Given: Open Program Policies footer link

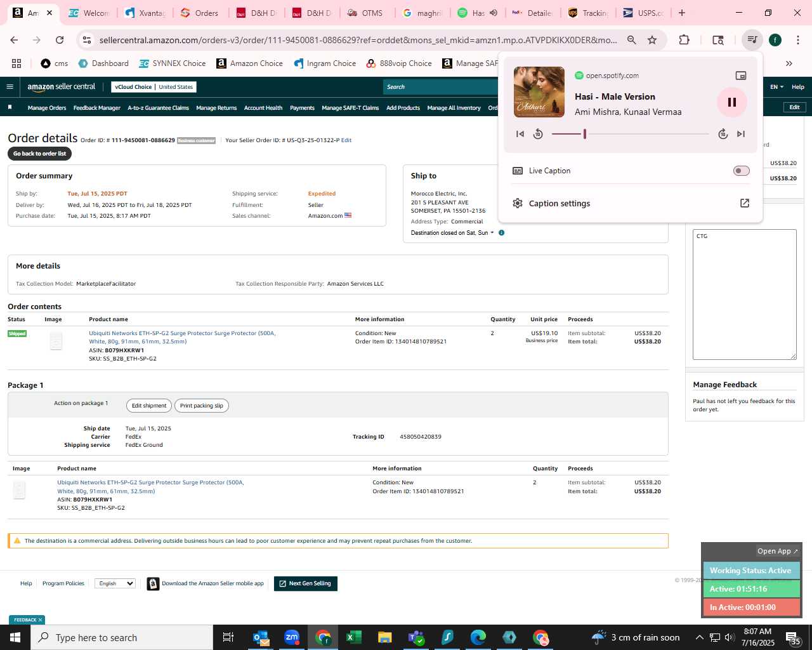Looking at the screenshot, I should [63, 583].
